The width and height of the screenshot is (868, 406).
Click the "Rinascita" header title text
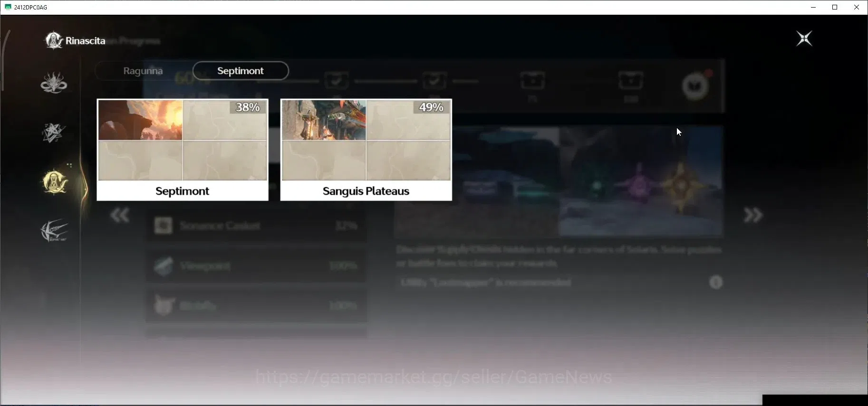click(86, 41)
